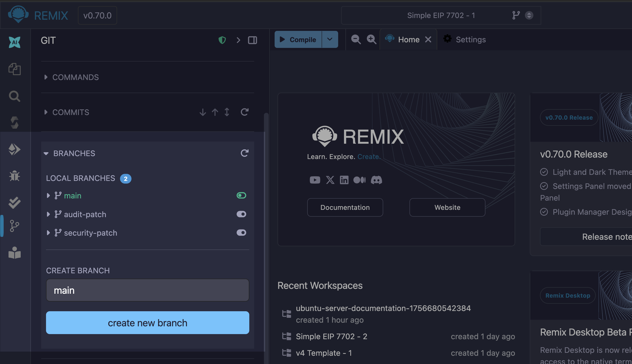Click the Compile button
Viewport: 632px width, 364px height.
click(x=298, y=39)
